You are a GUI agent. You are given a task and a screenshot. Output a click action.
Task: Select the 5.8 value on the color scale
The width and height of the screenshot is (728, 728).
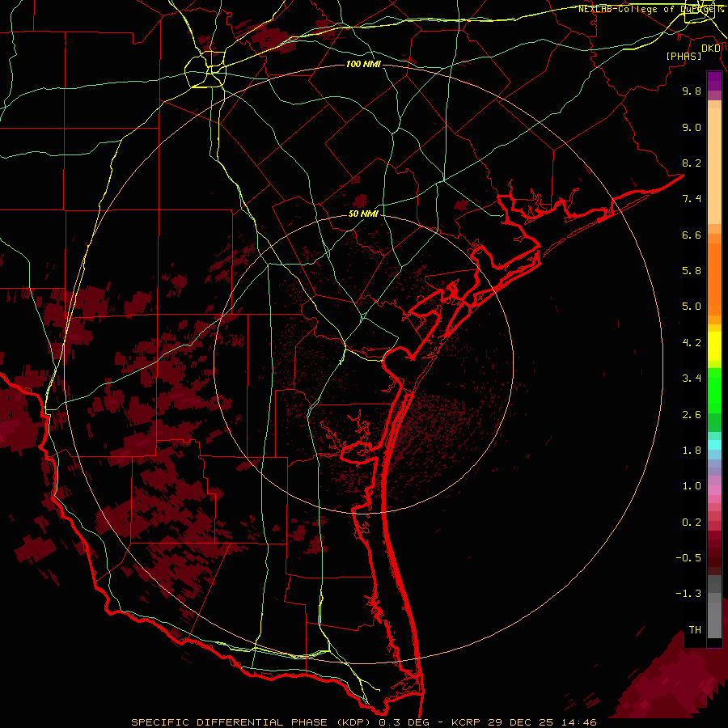coord(692,271)
